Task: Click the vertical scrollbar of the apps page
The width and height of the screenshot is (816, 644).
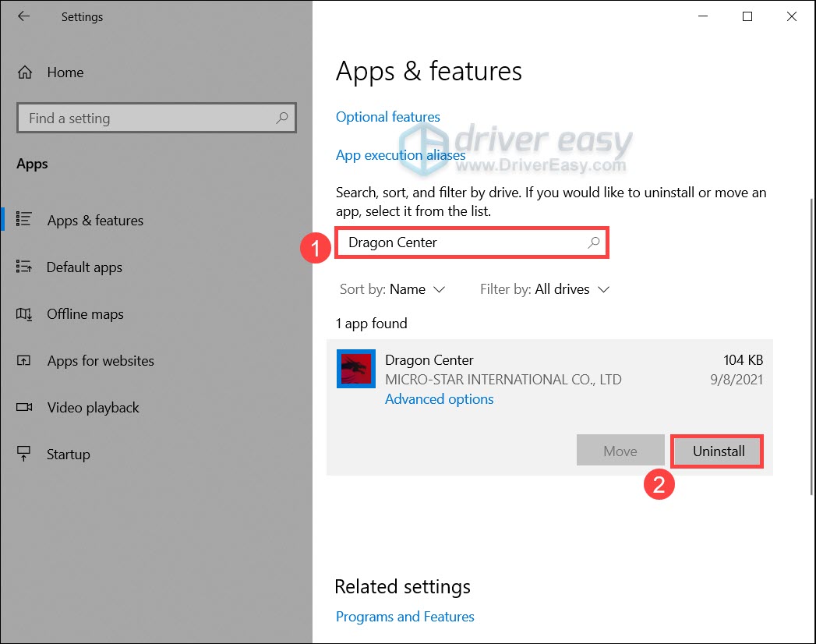Action: [812, 346]
